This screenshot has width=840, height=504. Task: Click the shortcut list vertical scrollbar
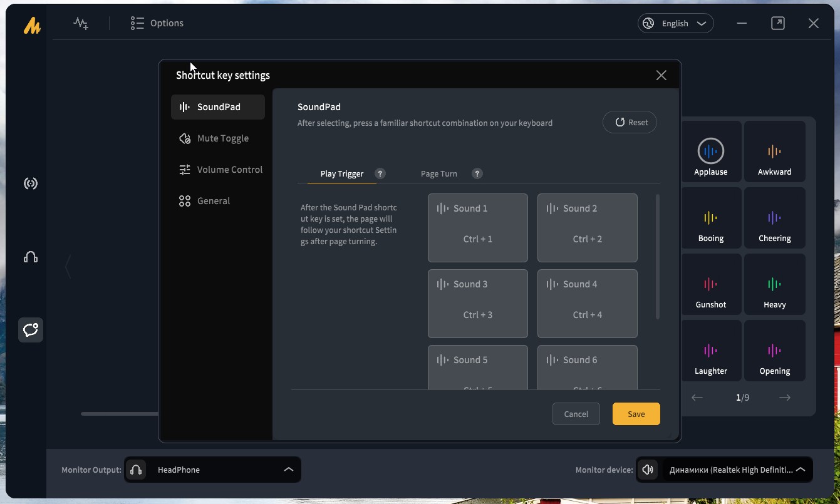pos(657,257)
